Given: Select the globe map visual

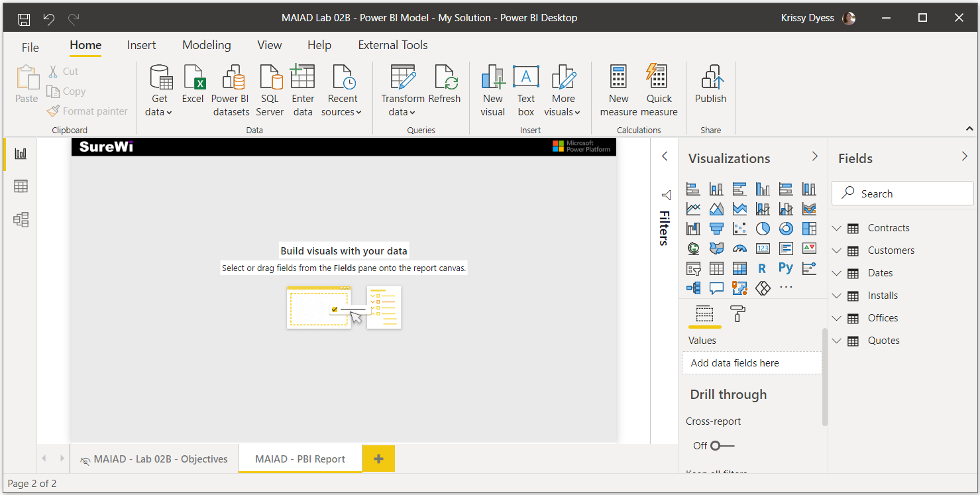Looking at the screenshot, I should [x=693, y=248].
